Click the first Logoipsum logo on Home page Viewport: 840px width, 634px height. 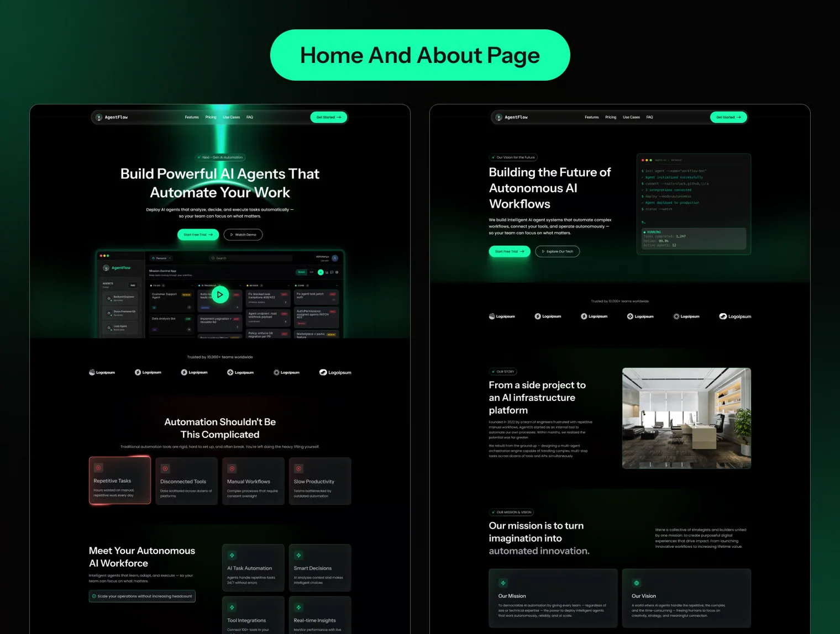(102, 372)
